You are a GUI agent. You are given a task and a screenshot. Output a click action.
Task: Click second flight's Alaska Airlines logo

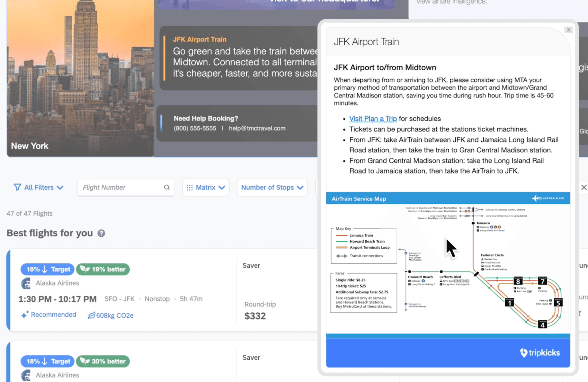(26, 375)
